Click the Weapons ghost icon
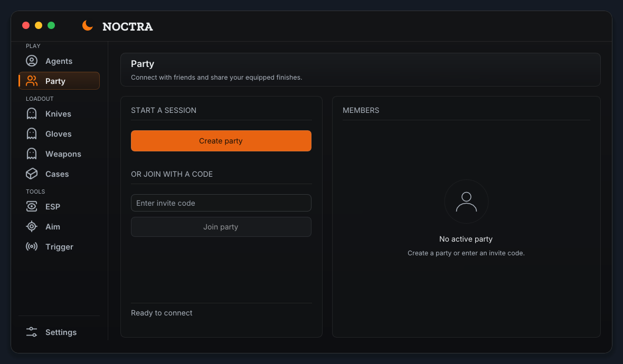 (32, 154)
